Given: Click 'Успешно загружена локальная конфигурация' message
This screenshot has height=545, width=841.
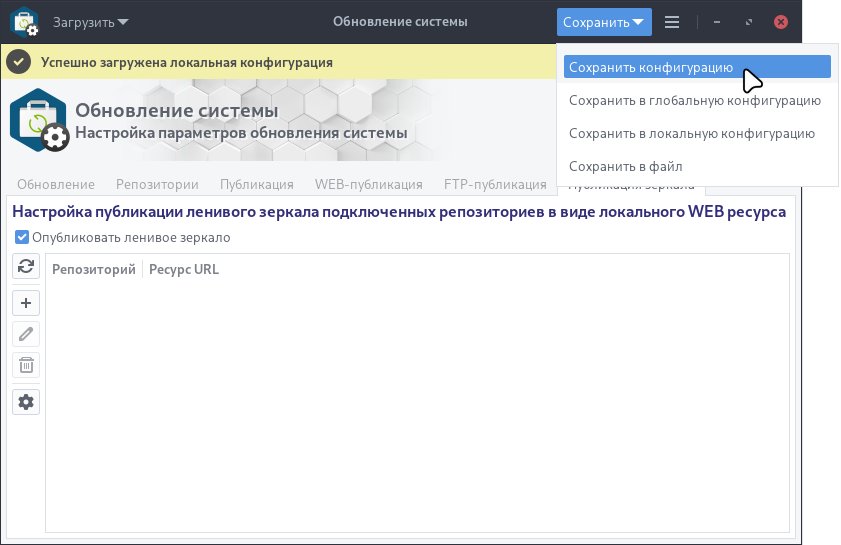Looking at the screenshot, I should click(187, 62).
